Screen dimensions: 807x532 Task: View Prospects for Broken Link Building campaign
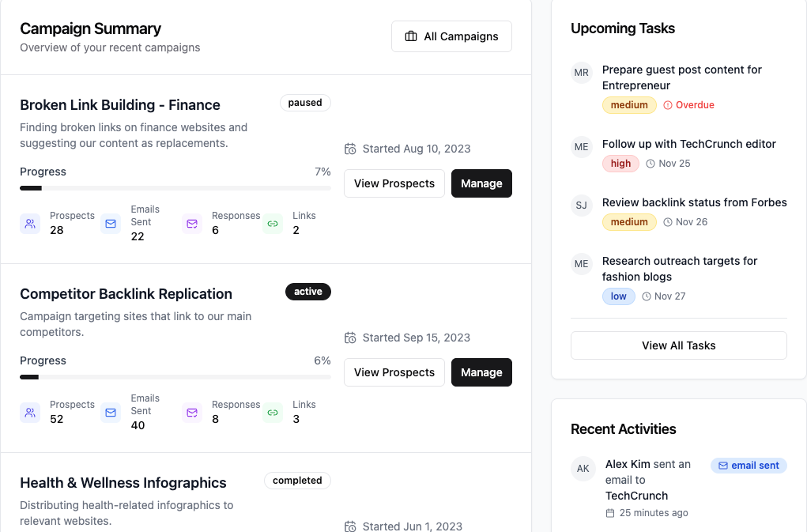click(394, 183)
